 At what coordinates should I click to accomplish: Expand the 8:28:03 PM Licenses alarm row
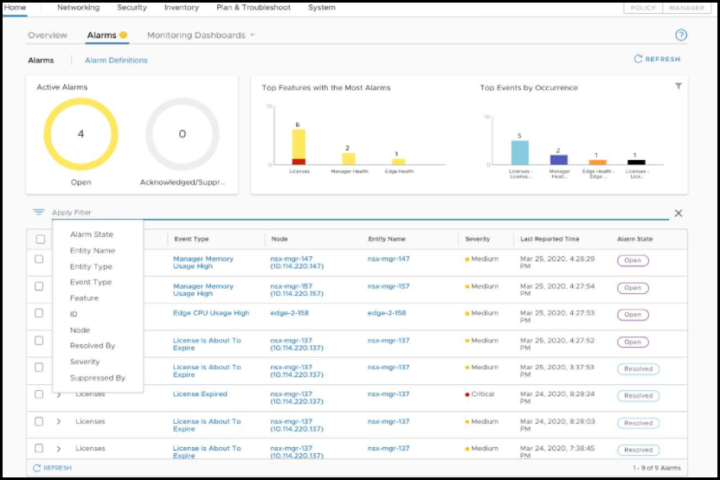tap(58, 421)
